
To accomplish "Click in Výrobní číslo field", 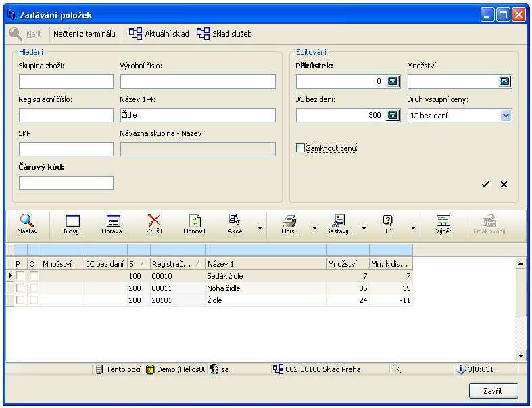I will [198, 81].
